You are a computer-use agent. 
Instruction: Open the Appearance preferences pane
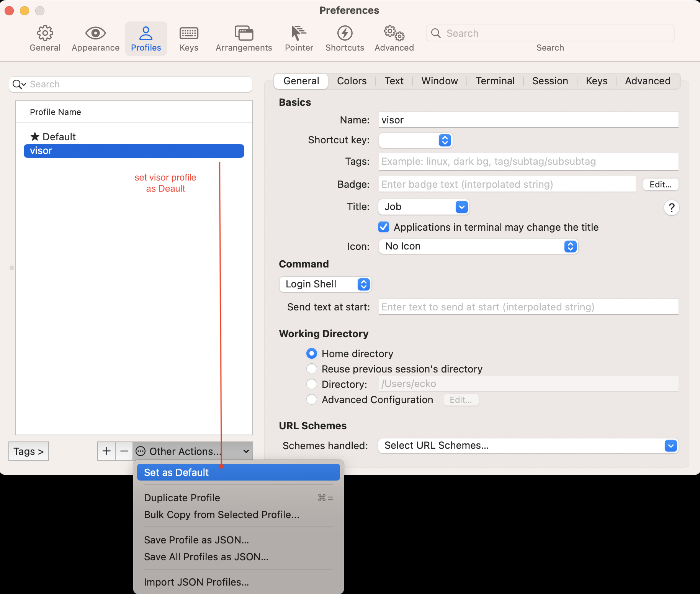(95, 39)
